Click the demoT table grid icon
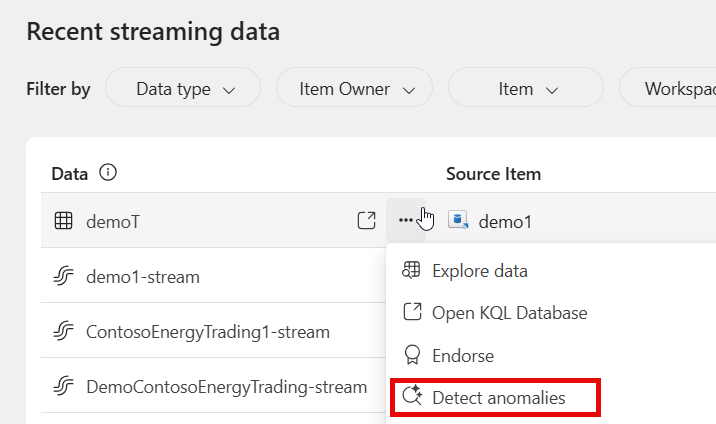The width and height of the screenshot is (716, 424). click(x=63, y=221)
